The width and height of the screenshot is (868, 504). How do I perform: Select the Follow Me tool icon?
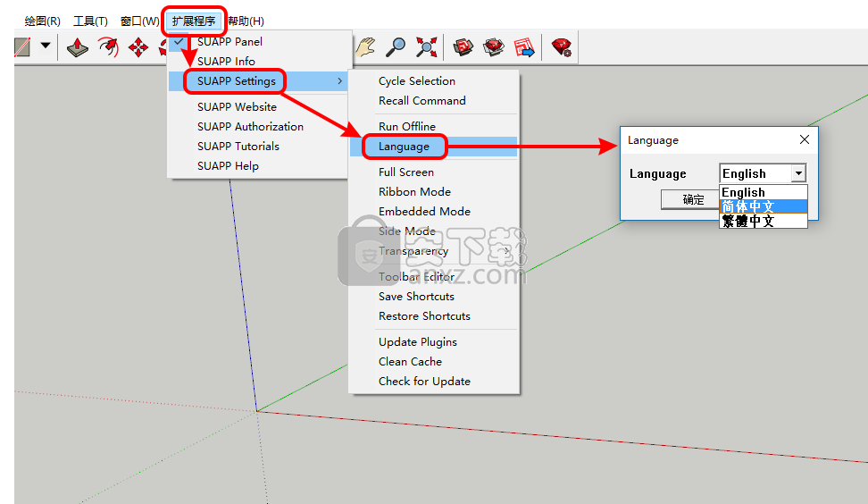109,47
